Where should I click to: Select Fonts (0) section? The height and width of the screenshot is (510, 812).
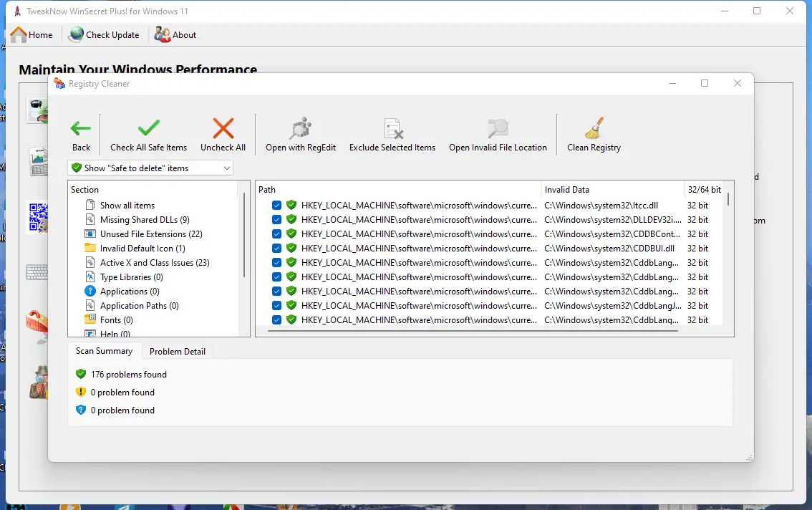(117, 320)
